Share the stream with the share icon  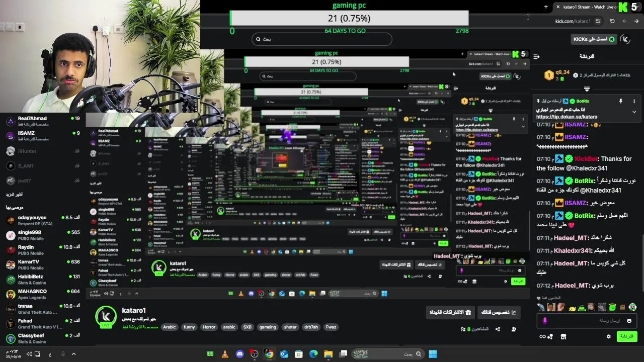[x=498, y=329]
